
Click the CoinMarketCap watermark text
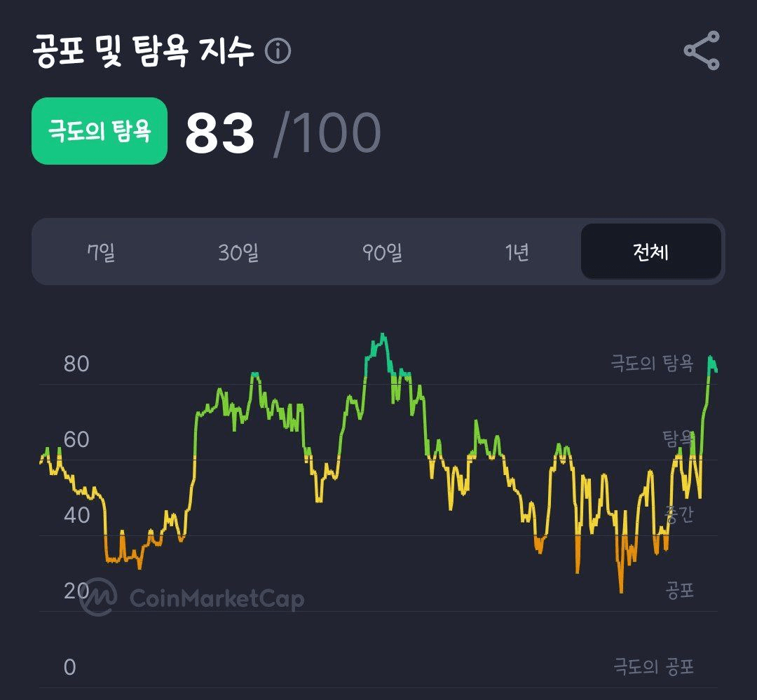217,599
